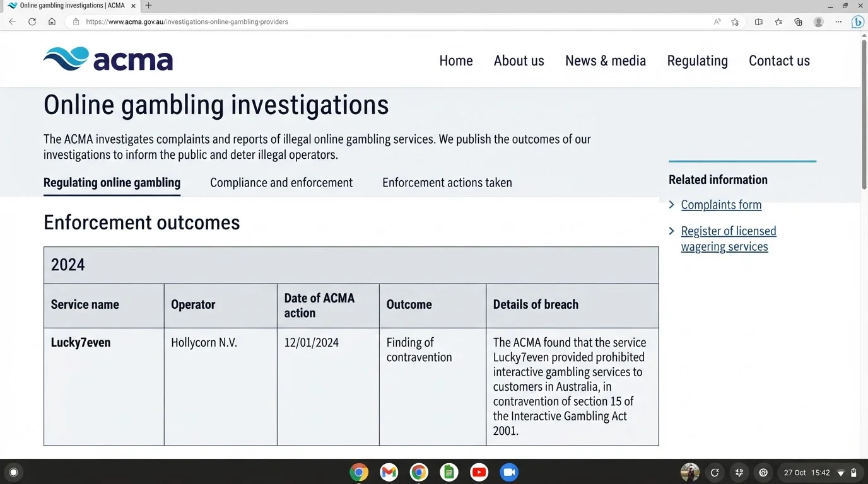
Task: Click the chevron beside Register of licensed
Action: [x=672, y=231]
